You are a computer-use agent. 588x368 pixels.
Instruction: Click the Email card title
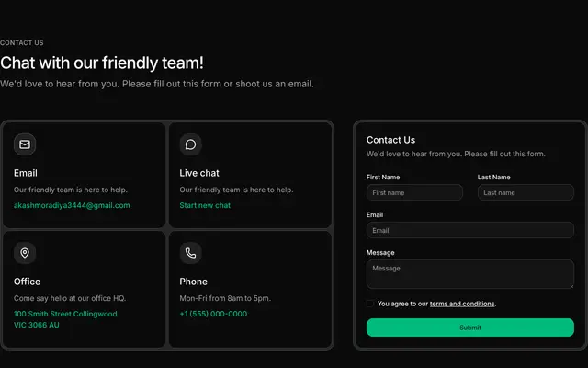26,173
